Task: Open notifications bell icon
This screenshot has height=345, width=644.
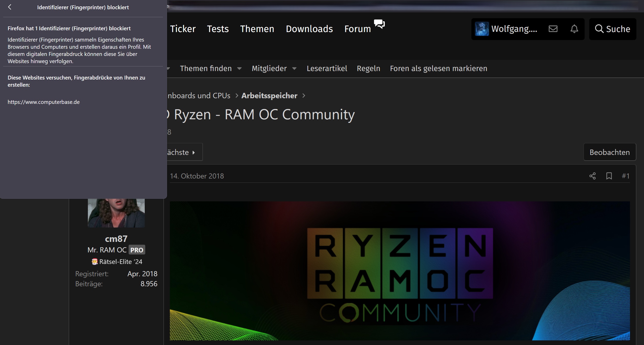Action: click(x=574, y=29)
